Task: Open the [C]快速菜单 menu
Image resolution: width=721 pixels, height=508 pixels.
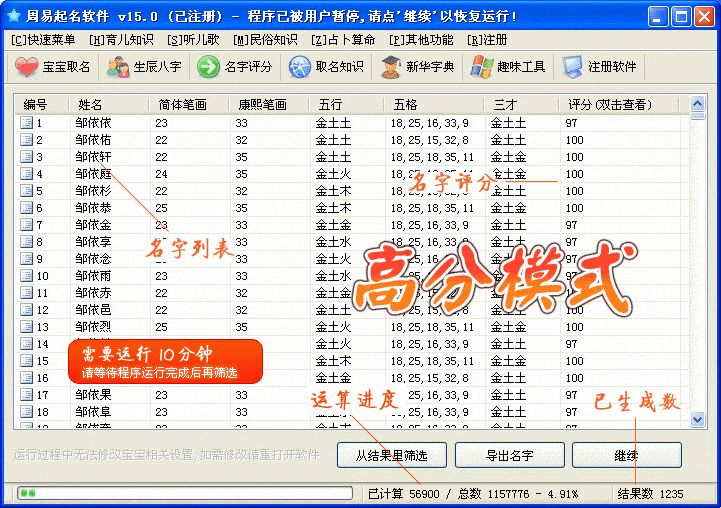Action: click(x=43, y=40)
